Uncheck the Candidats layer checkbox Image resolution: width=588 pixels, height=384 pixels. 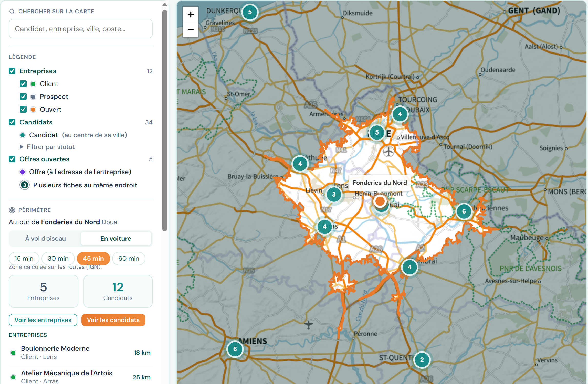[12, 122]
